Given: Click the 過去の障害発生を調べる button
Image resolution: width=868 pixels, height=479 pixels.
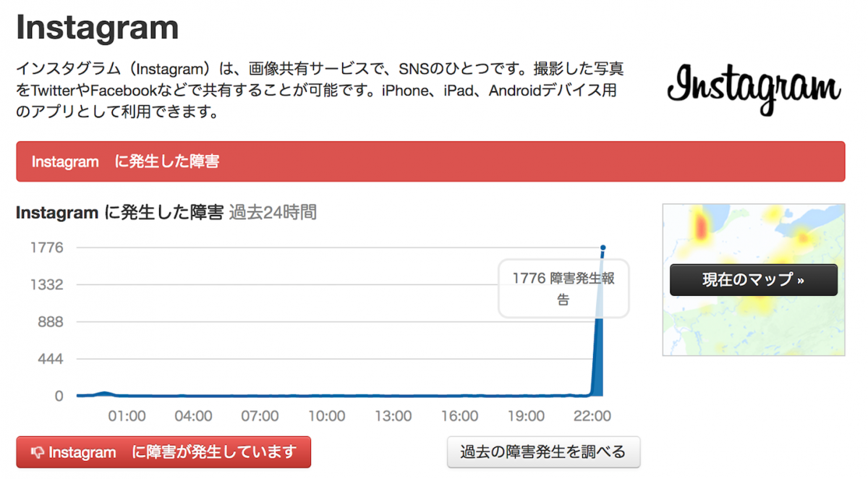Looking at the screenshot, I should pyautogui.click(x=544, y=452).
